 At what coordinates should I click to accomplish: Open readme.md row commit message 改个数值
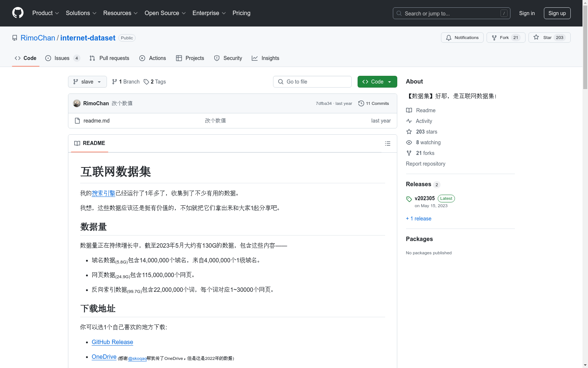[215, 121]
